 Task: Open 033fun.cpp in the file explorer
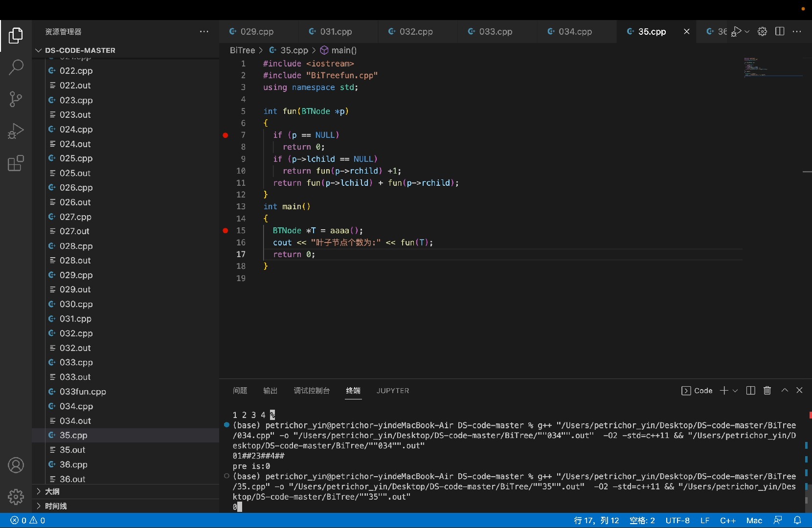click(x=126, y=392)
